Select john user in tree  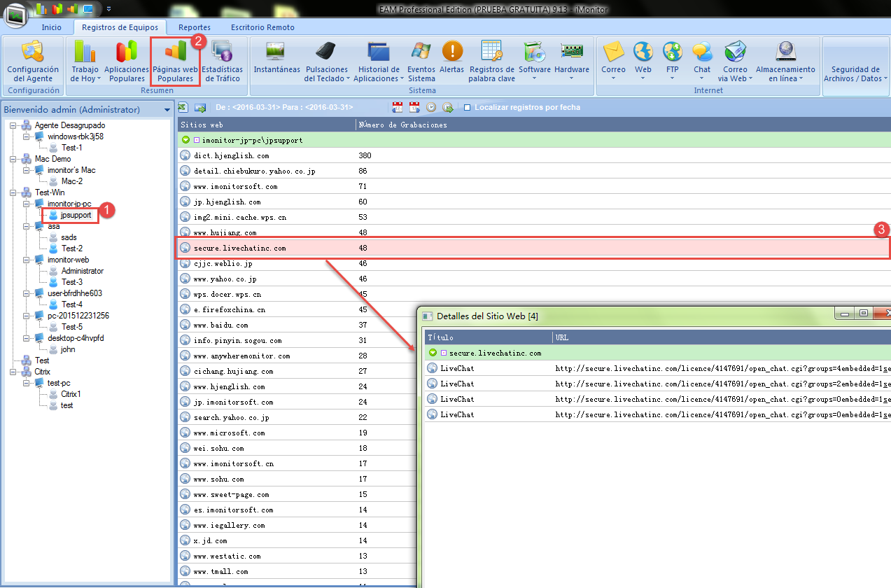coord(68,349)
